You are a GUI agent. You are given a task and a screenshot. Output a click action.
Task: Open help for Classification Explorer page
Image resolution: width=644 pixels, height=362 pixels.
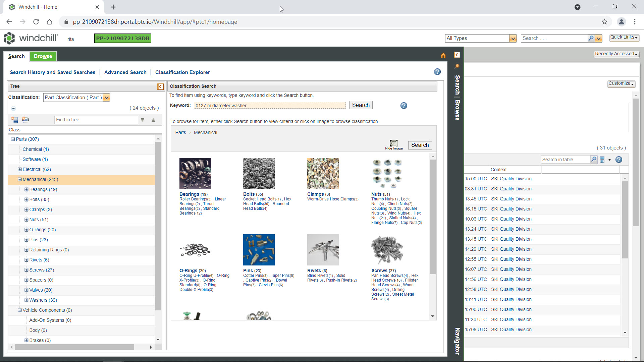point(437,72)
